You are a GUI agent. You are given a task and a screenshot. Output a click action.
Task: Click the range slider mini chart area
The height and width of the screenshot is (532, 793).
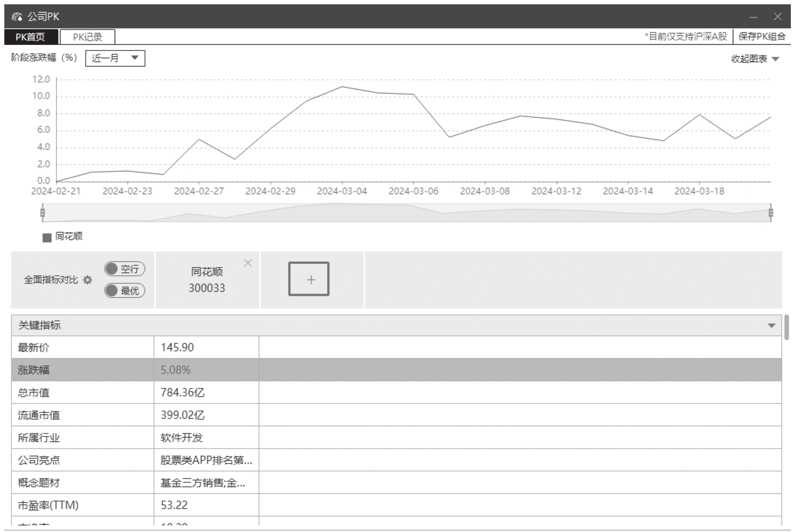(x=406, y=212)
